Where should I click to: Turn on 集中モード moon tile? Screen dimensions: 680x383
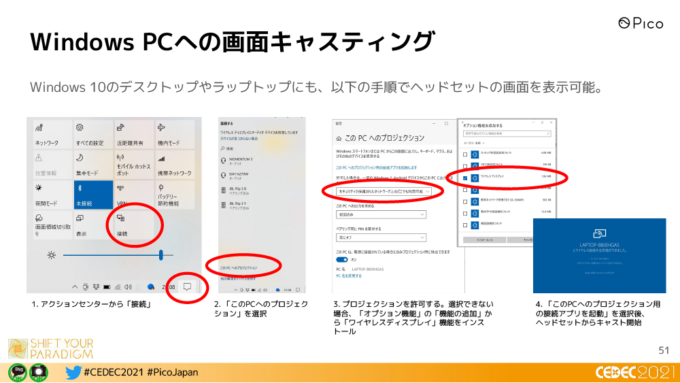point(93,164)
